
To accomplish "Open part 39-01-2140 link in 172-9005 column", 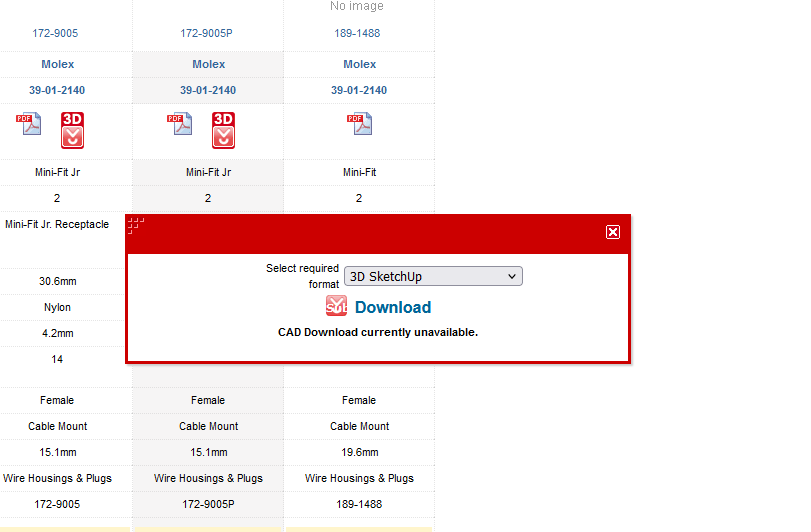I will pos(57,90).
